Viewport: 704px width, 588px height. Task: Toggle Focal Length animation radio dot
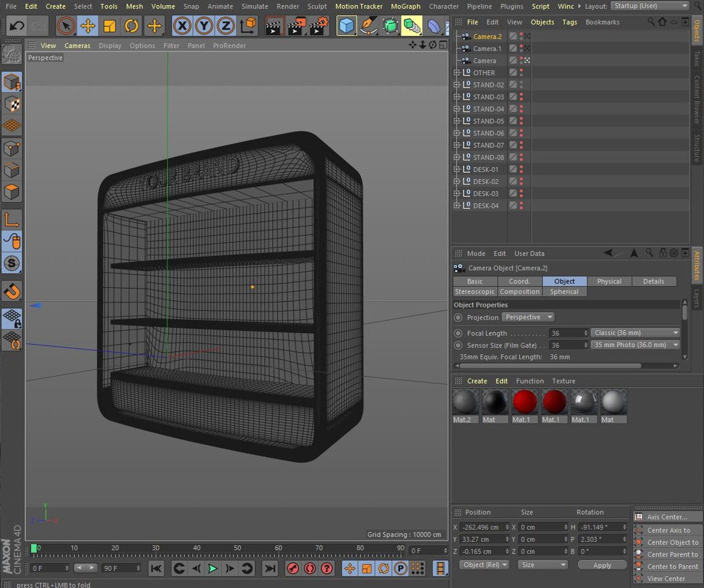[x=458, y=333]
